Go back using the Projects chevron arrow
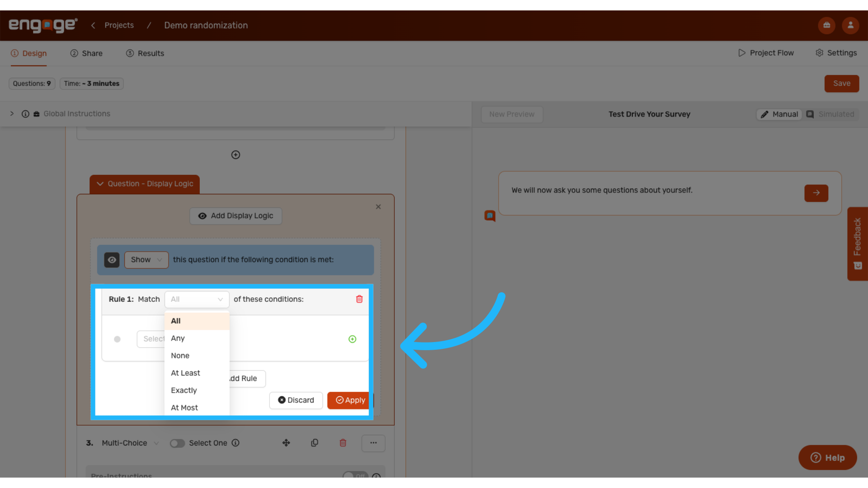Screen dimensions: 868x488 (x=93, y=25)
